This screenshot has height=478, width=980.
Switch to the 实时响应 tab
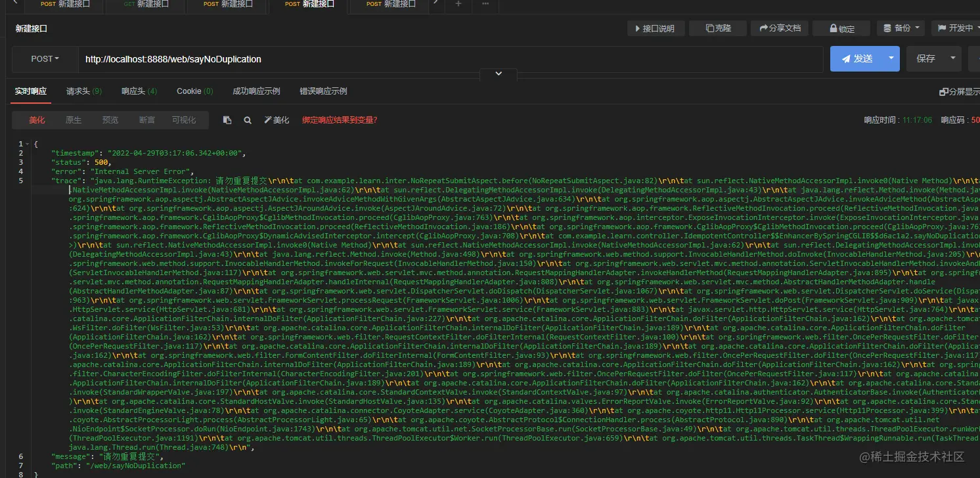coord(31,91)
